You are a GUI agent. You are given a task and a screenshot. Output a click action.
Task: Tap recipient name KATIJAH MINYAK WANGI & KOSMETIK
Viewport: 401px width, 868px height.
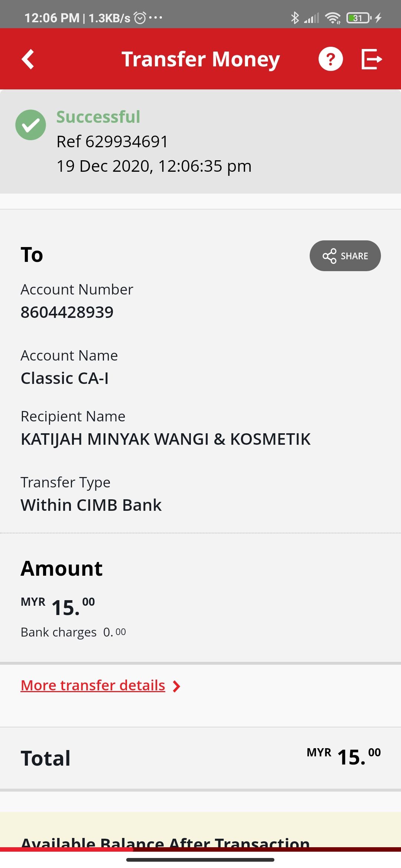click(x=166, y=439)
